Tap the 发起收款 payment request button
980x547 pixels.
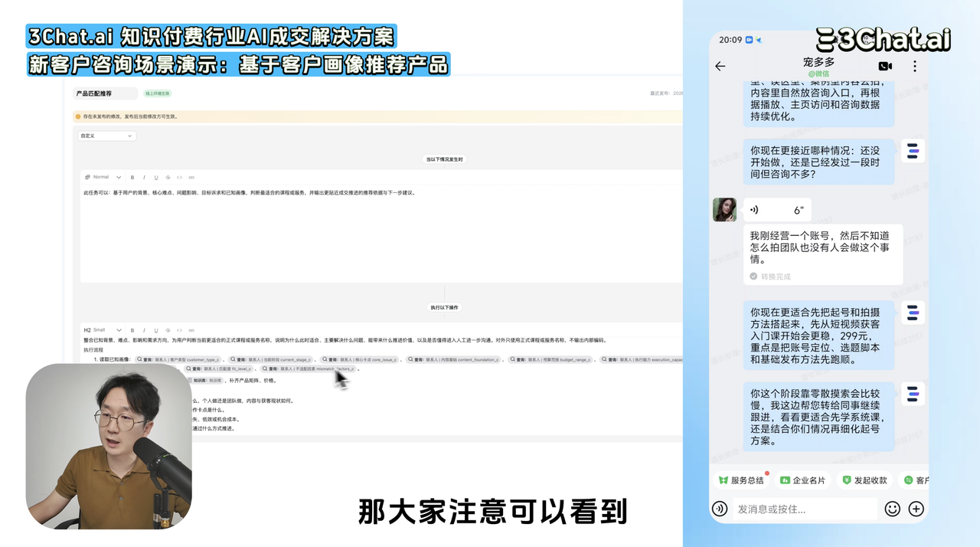click(x=864, y=480)
